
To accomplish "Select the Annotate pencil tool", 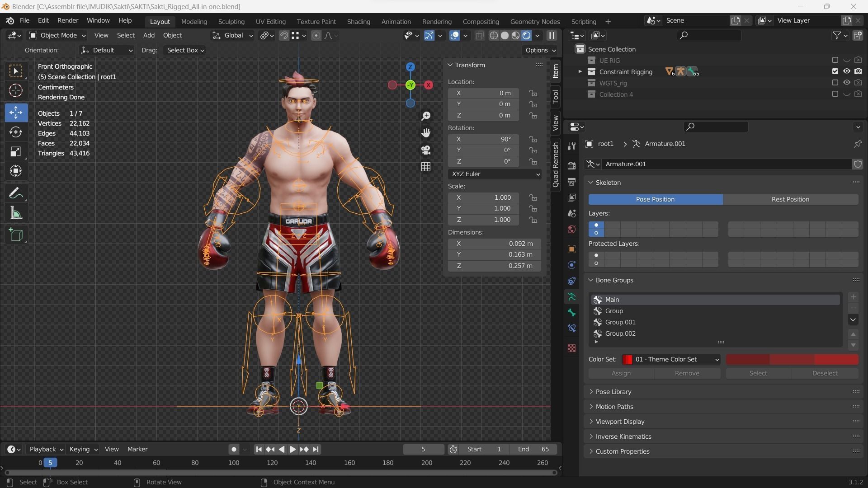I will coord(16,193).
